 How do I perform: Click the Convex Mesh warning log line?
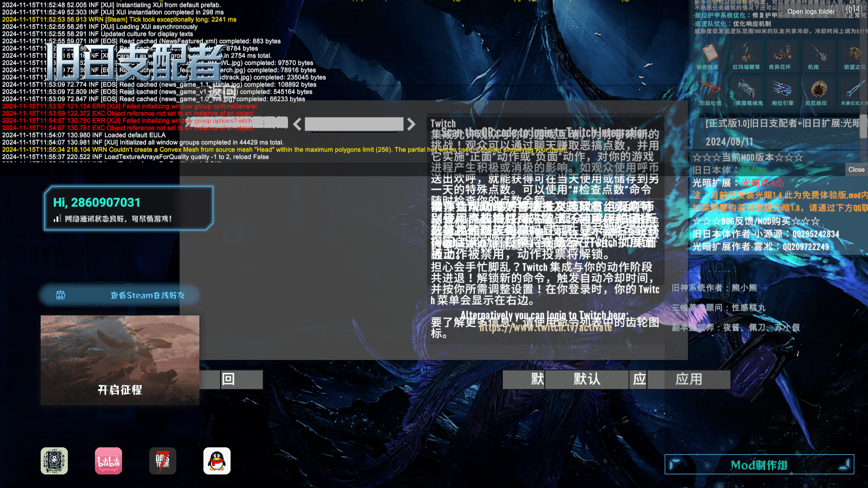(x=284, y=150)
